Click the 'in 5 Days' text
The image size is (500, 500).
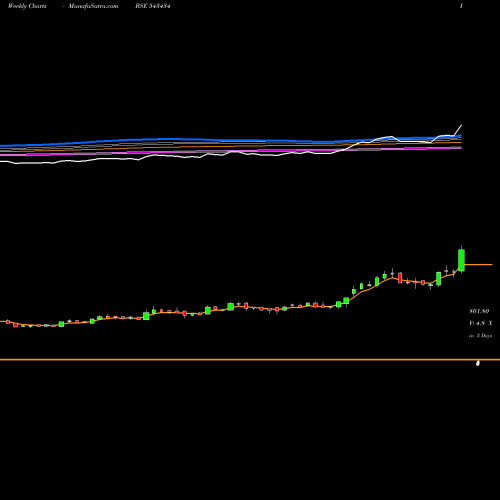click(480, 336)
